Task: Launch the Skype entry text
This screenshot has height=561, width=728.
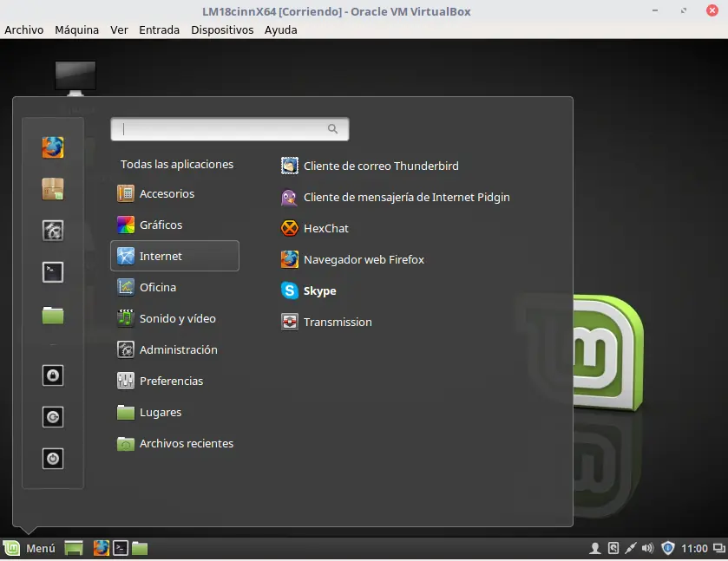Action: (x=320, y=291)
